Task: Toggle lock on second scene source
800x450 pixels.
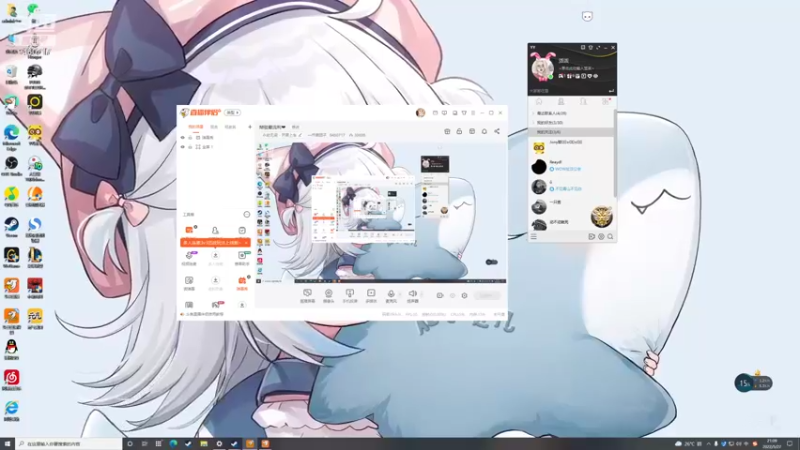Action: [x=190, y=147]
